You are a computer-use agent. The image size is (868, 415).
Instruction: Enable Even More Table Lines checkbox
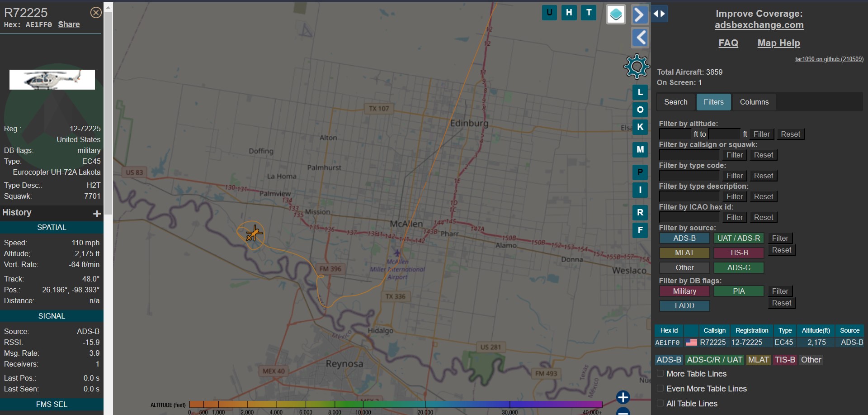coord(660,388)
